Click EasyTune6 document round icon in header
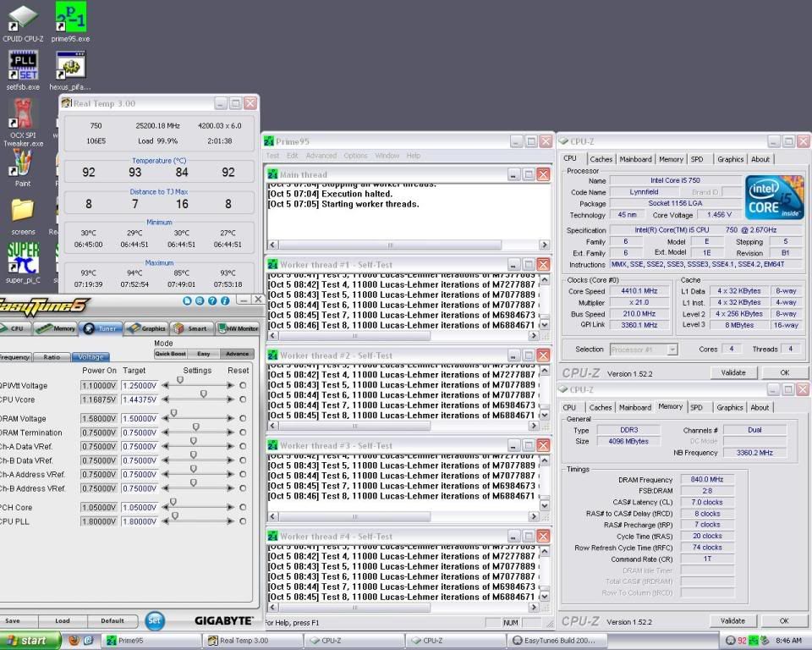Screen dimensions: 812x650 pyautogui.click(x=187, y=300)
